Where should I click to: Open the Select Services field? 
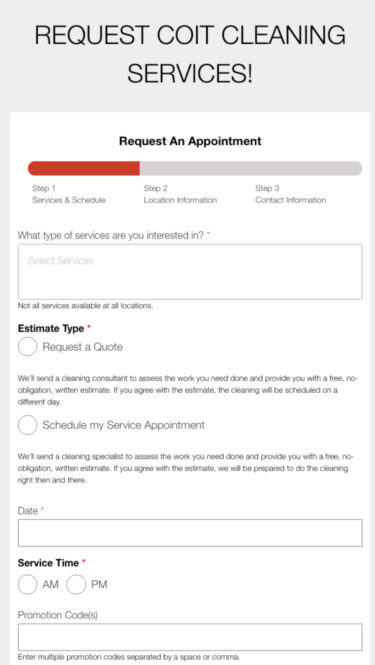click(x=190, y=272)
